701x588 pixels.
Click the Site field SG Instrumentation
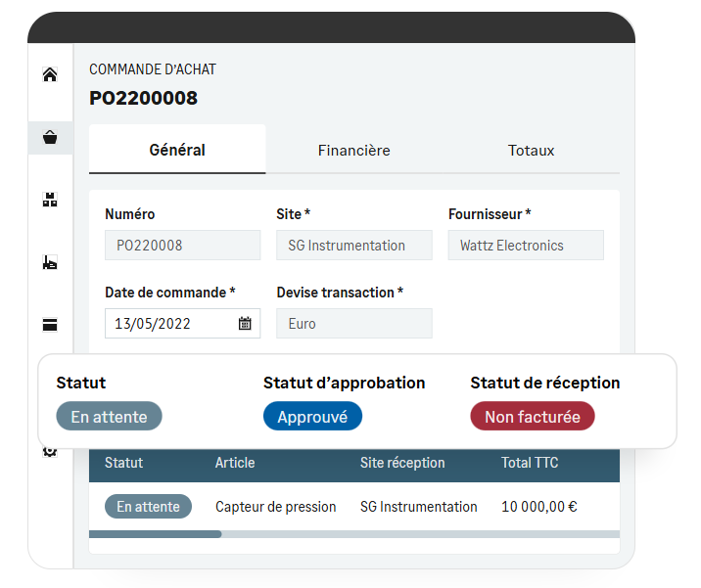[x=354, y=246]
